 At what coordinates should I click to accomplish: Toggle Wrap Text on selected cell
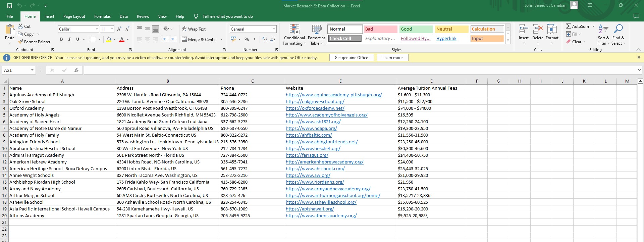(194, 29)
